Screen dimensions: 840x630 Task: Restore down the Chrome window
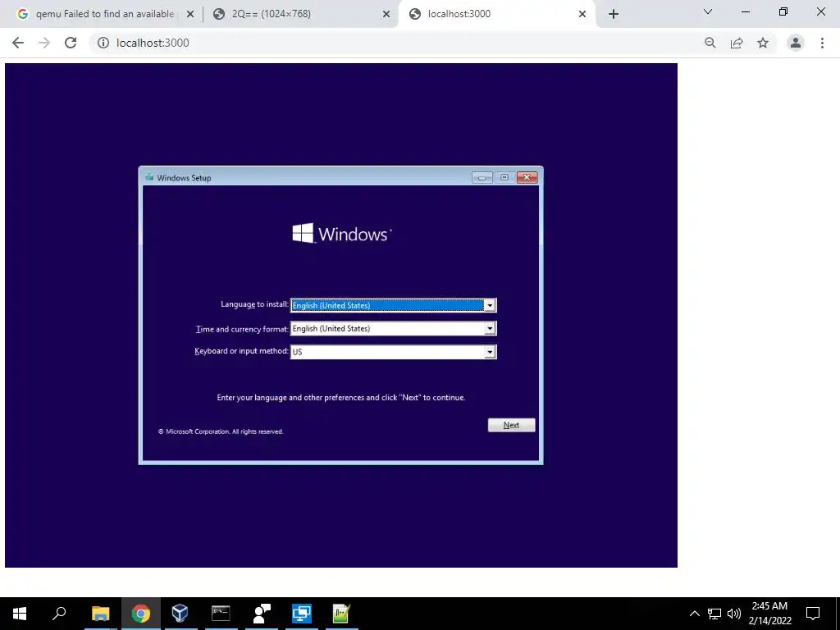pyautogui.click(x=783, y=11)
